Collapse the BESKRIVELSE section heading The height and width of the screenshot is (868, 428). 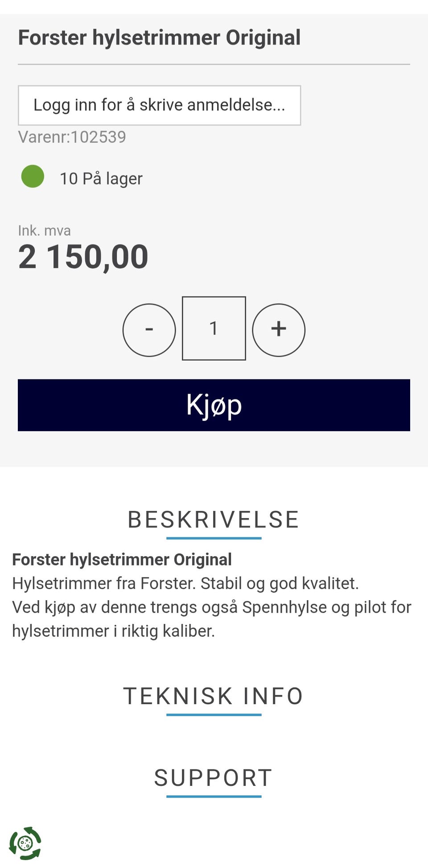click(x=214, y=519)
